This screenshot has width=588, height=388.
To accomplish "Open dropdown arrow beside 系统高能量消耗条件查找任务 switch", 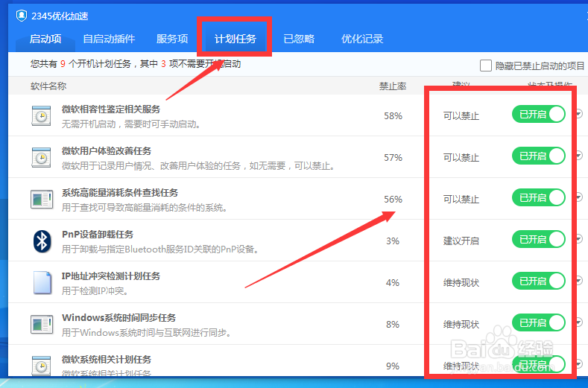I will (x=579, y=197).
